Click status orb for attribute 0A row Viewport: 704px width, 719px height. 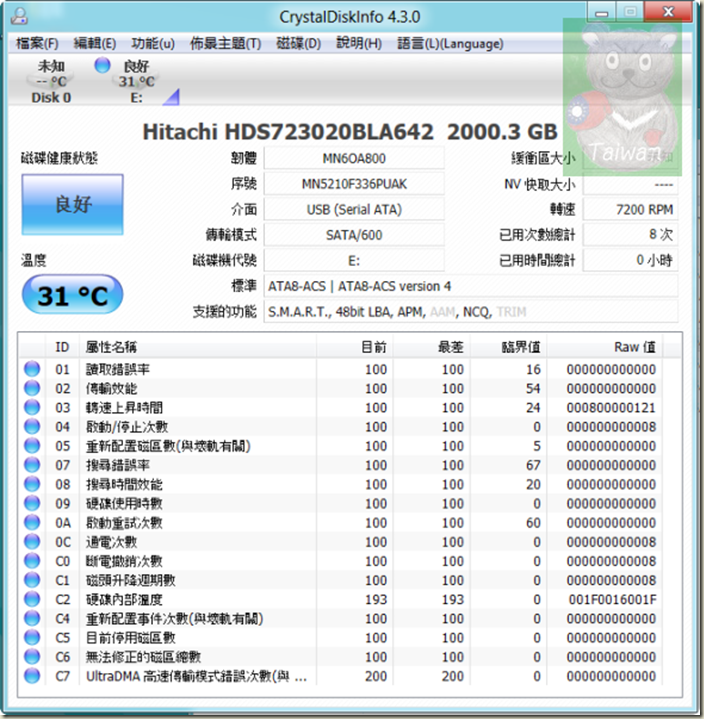tap(32, 523)
